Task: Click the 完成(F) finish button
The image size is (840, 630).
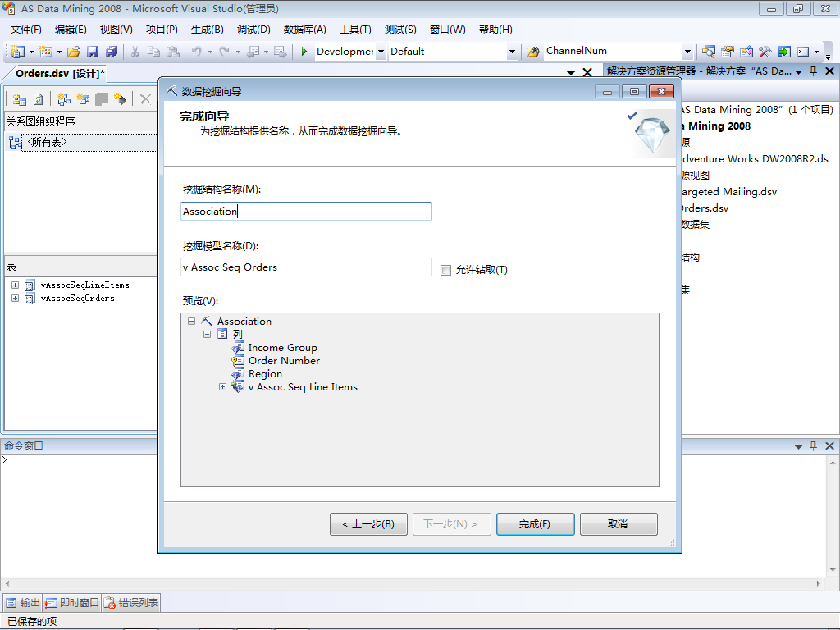Action: pyautogui.click(x=535, y=524)
